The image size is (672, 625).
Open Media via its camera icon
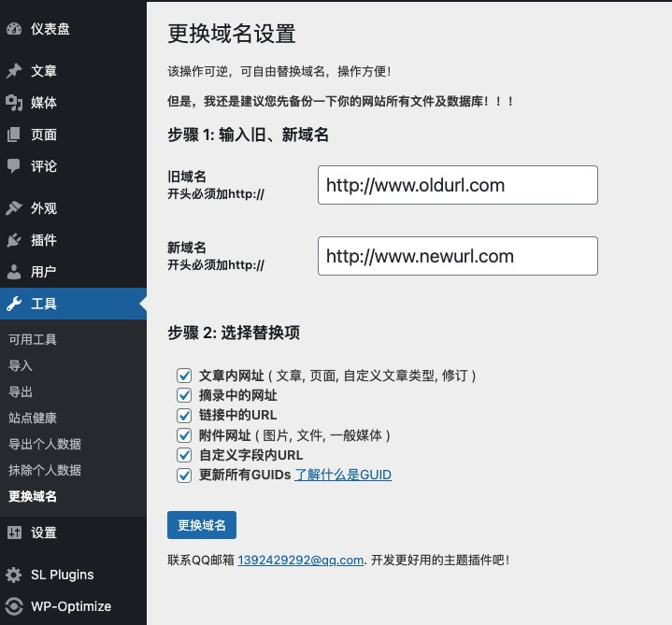(x=14, y=103)
